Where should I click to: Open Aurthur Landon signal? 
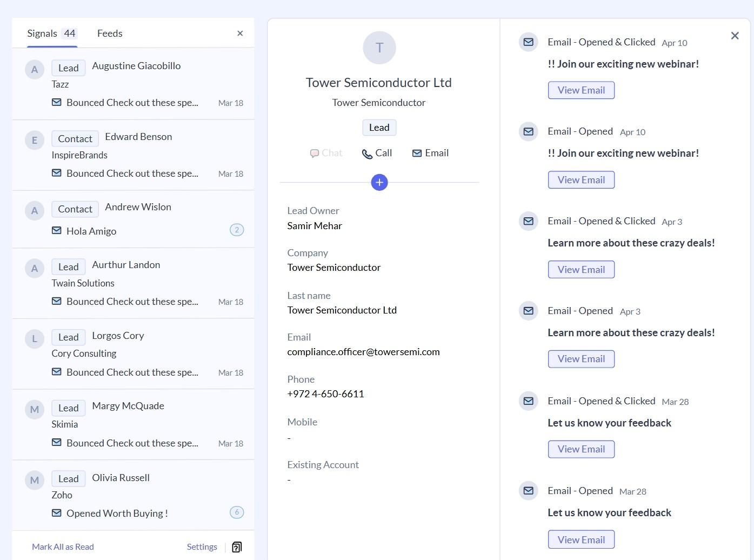133,283
